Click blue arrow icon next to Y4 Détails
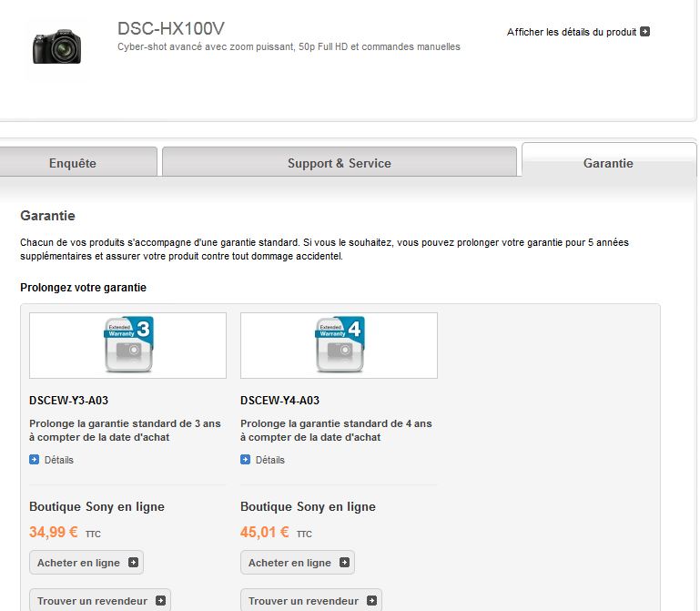This screenshot has height=611, width=700. pyautogui.click(x=246, y=460)
